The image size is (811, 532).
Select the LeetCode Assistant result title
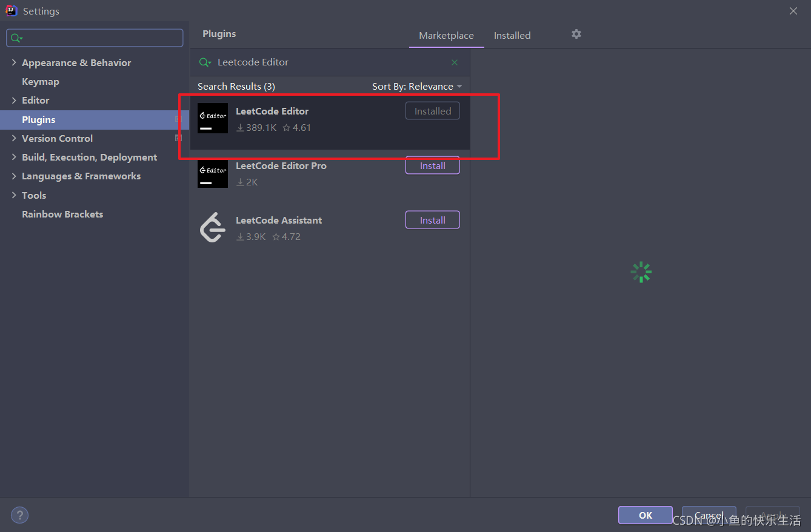(x=279, y=221)
